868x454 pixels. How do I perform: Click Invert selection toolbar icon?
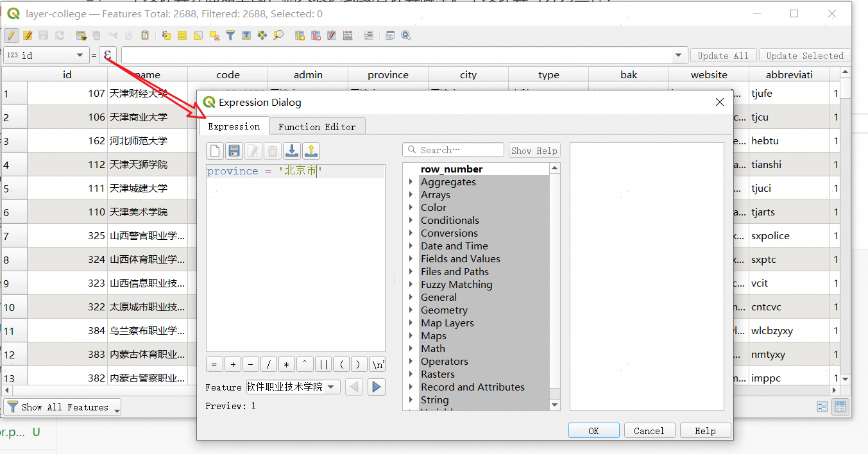198,36
